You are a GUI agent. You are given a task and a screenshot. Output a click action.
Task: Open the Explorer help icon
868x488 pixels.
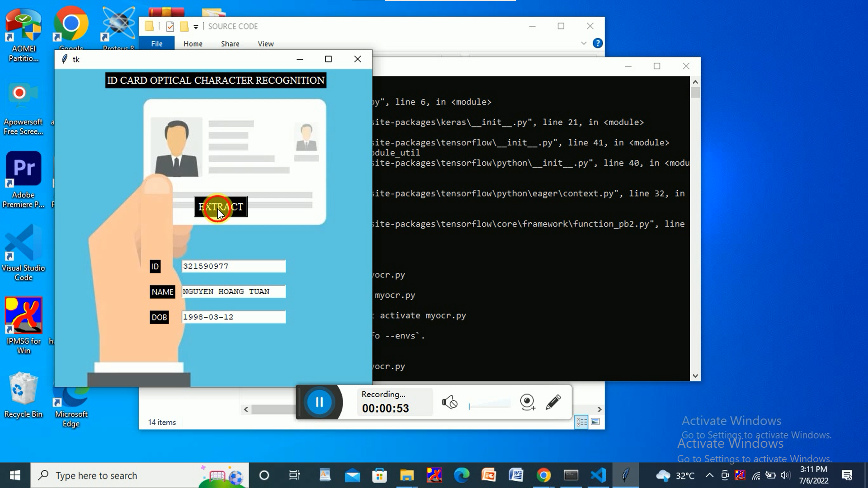pyautogui.click(x=597, y=43)
